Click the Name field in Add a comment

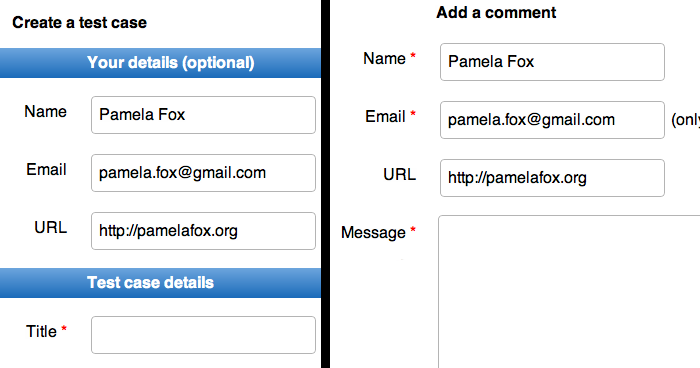(x=552, y=62)
